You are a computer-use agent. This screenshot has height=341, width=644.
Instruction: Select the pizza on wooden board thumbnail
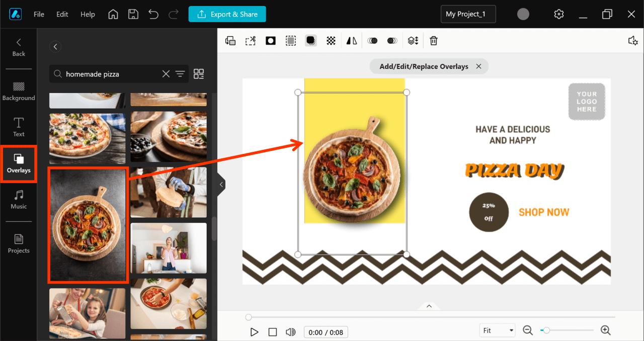(x=87, y=225)
